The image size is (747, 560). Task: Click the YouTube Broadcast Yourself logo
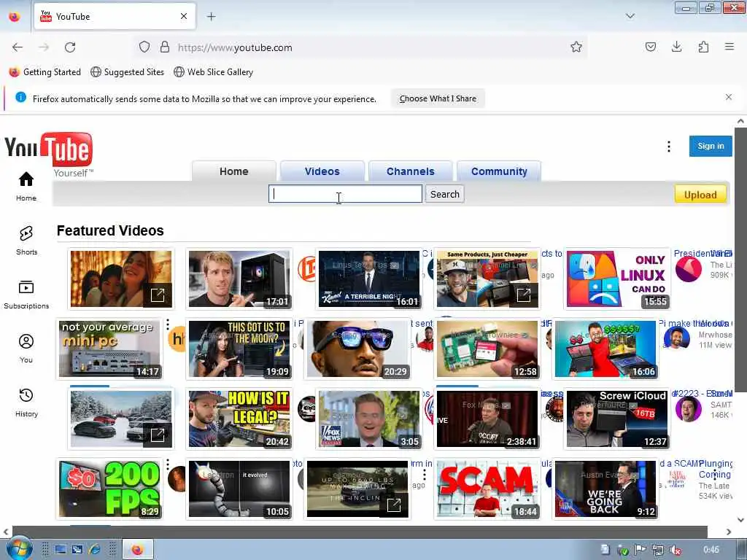coord(49,154)
